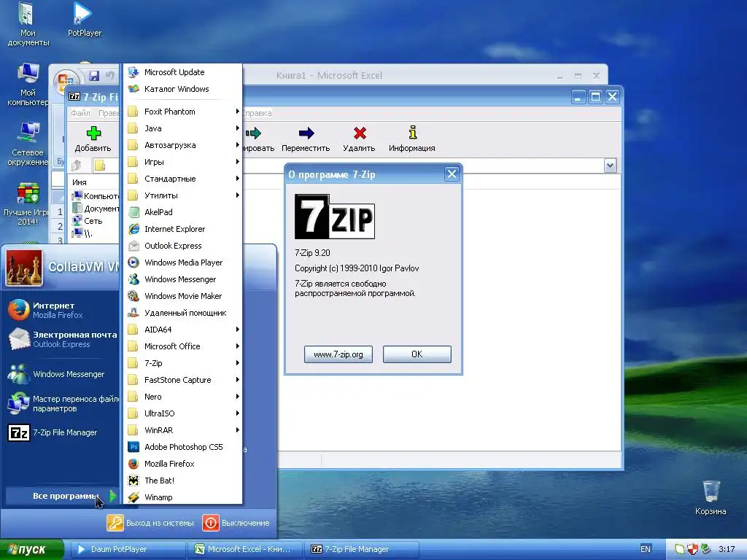Image resolution: width=747 pixels, height=560 pixels.
Task: Open Microsoft Update from the programs menu
Action: coord(183,72)
